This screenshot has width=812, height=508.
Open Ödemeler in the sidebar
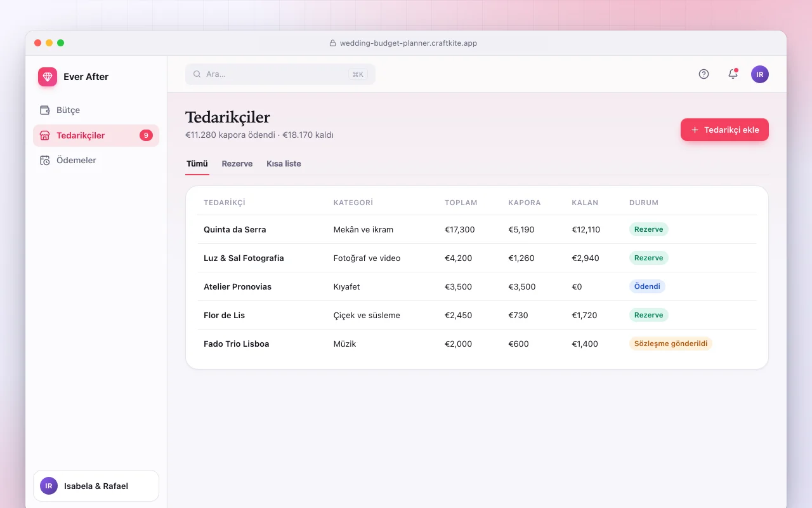point(96,160)
